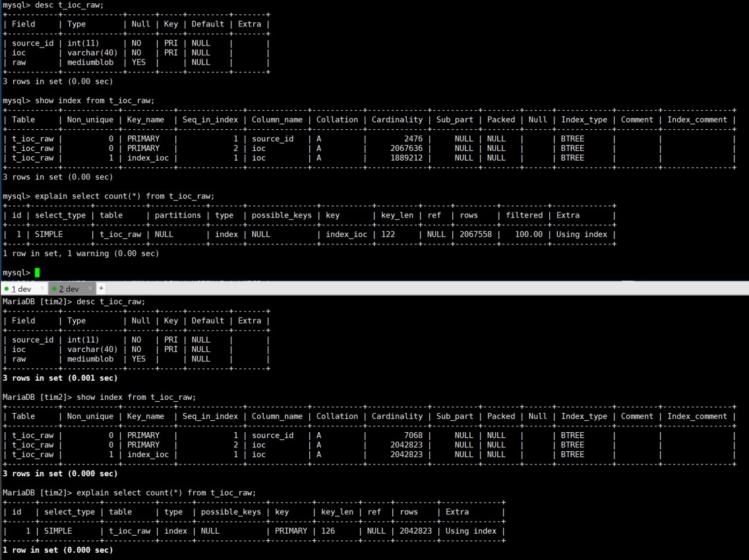Screen dimensions: 749x560
Task: Click rows estimate 2042823 in MariaDB explain output
Action: click(415, 531)
